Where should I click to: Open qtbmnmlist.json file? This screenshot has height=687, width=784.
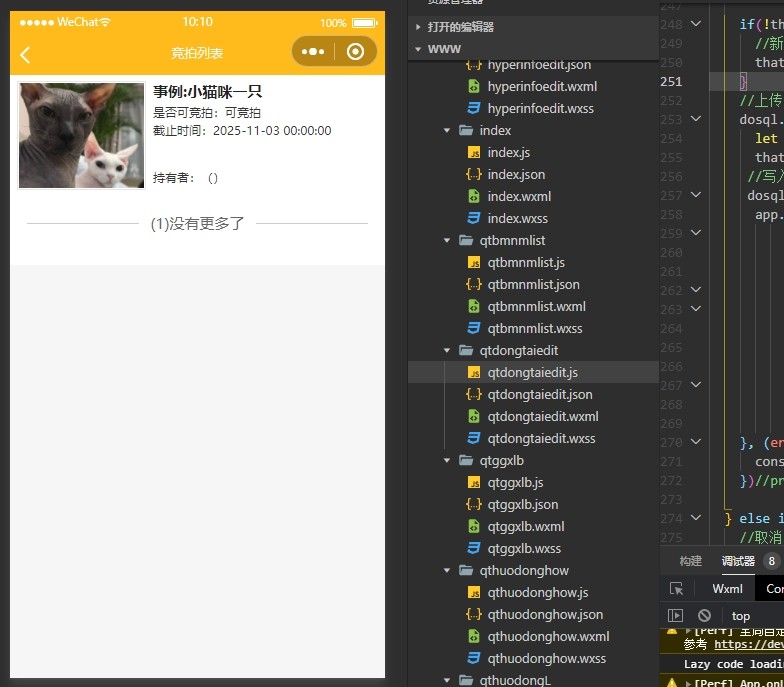[x=534, y=284]
